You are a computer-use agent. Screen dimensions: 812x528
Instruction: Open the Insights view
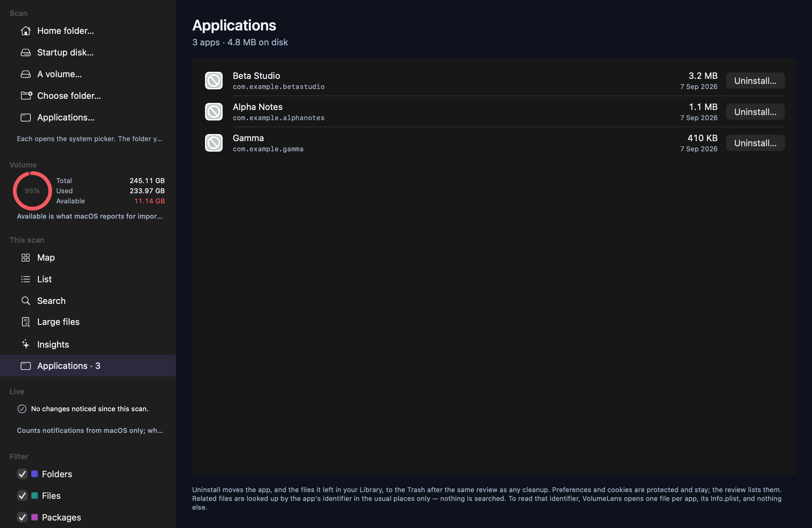[x=88, y=344]
